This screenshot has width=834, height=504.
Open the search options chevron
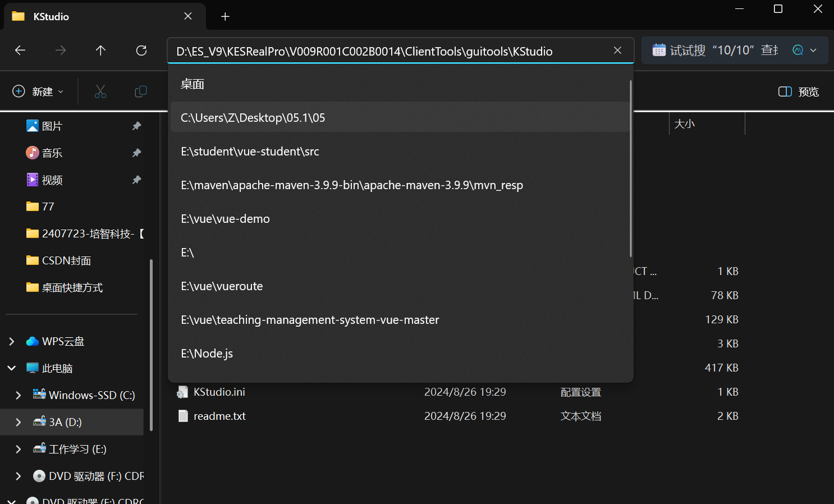813,51
